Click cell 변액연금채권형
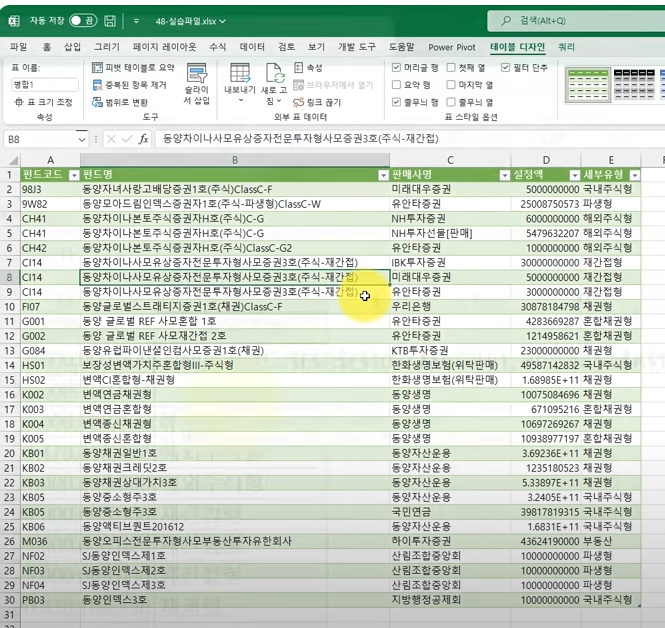 click(235, 395)
